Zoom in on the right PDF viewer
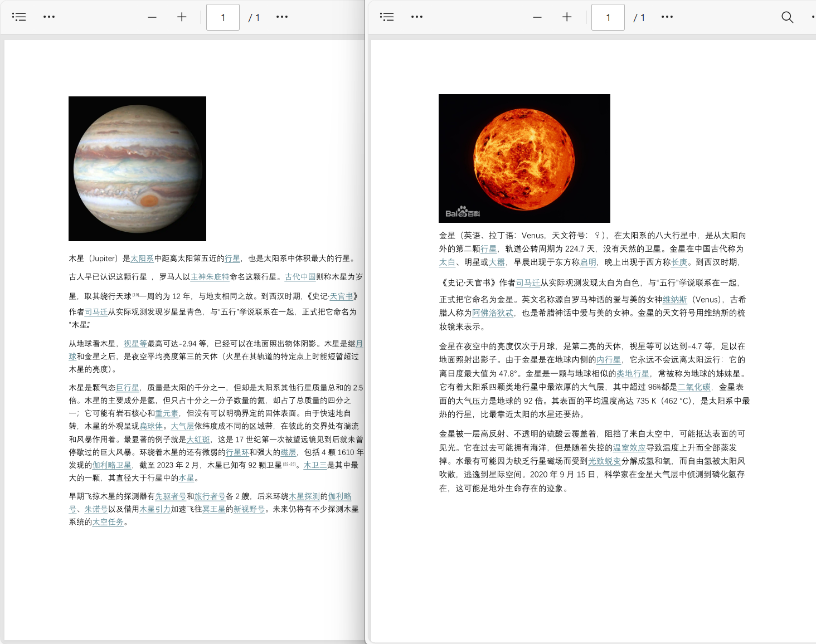816x644 pixels. point(567,17)
